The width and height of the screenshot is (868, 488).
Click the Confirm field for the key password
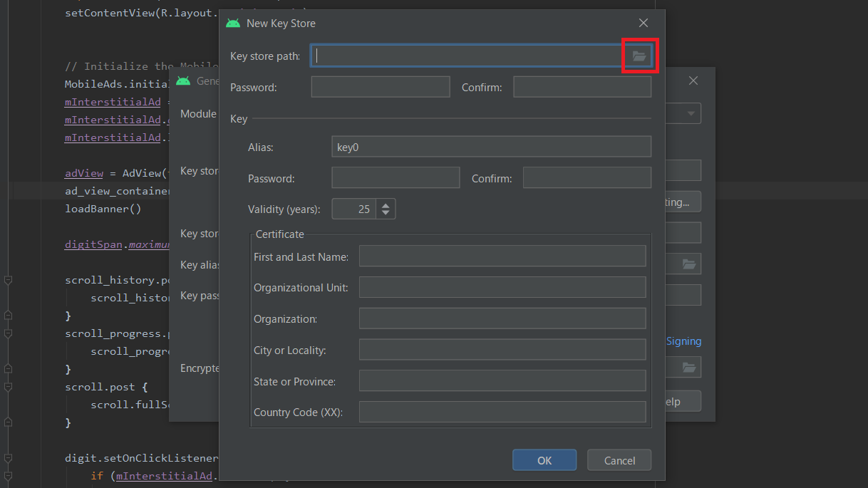coord(587,177)
